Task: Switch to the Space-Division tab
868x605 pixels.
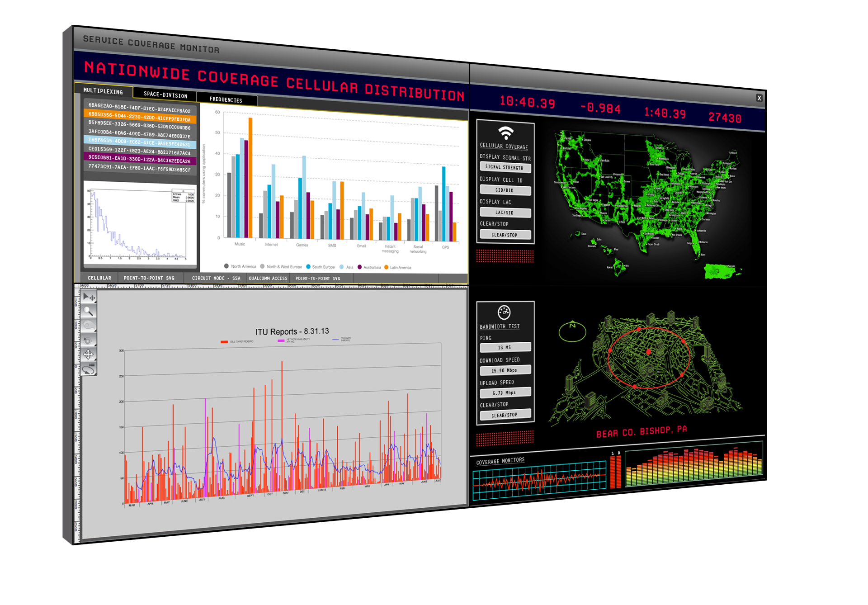Action: pos(165,95)
